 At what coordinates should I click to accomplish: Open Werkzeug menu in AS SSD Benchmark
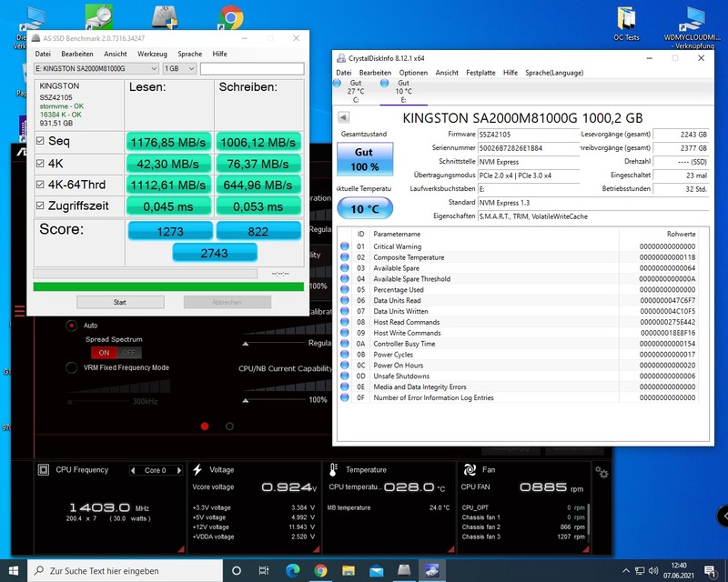[152, 54]
